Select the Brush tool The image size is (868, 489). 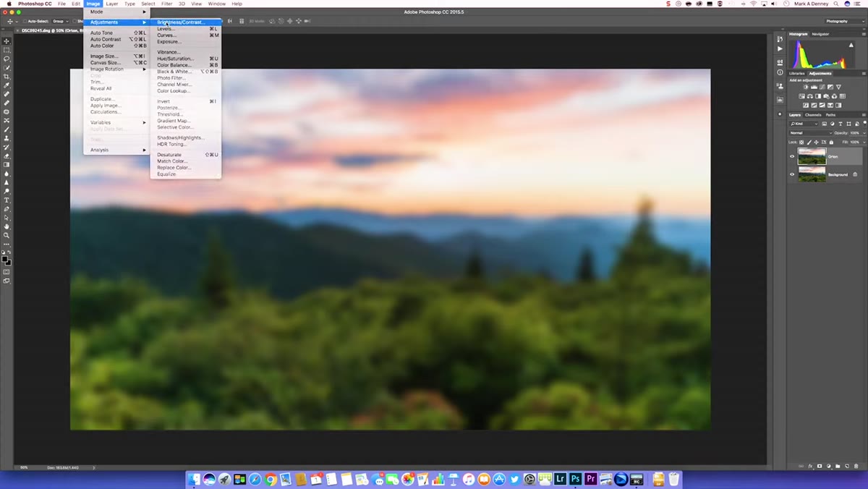[x=7, y=129]
